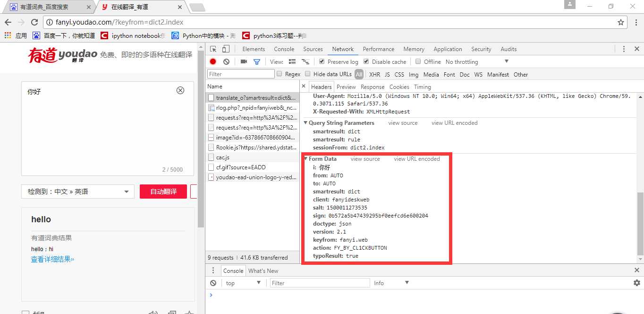Click the capture screenshots camera icon
Viewport: 644px width, 314px height.
(x=244, y=61)
